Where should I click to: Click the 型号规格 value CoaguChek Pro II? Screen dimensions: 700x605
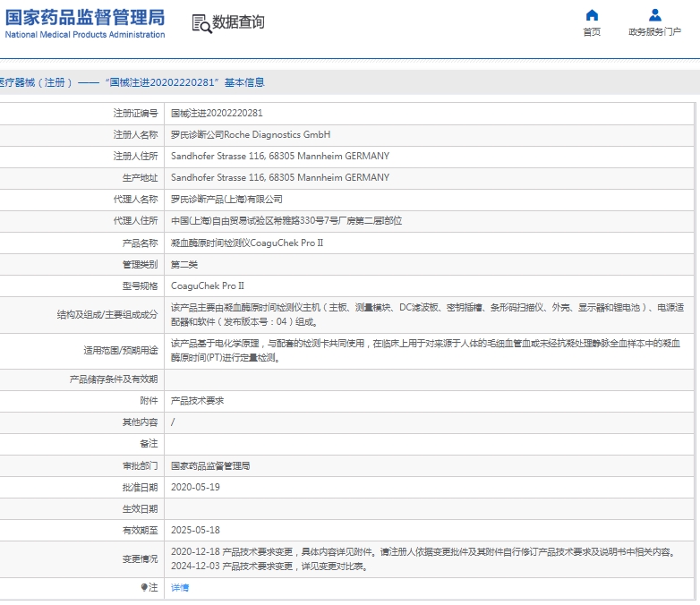pyautogui.click(x=207, y=285)
